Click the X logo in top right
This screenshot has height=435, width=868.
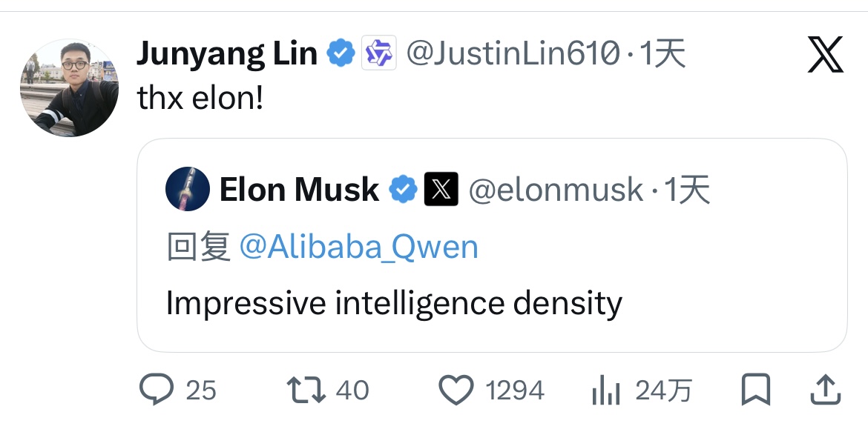click(825, 56)
